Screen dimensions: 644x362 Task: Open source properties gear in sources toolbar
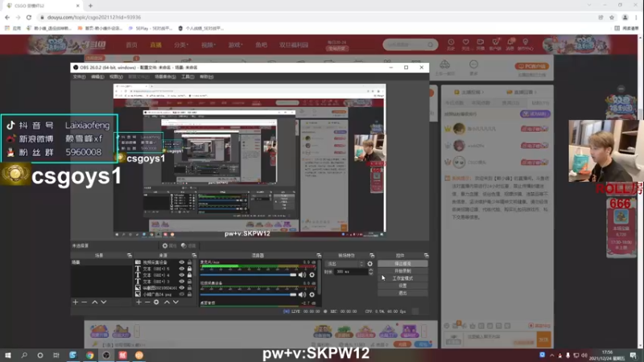156,302
